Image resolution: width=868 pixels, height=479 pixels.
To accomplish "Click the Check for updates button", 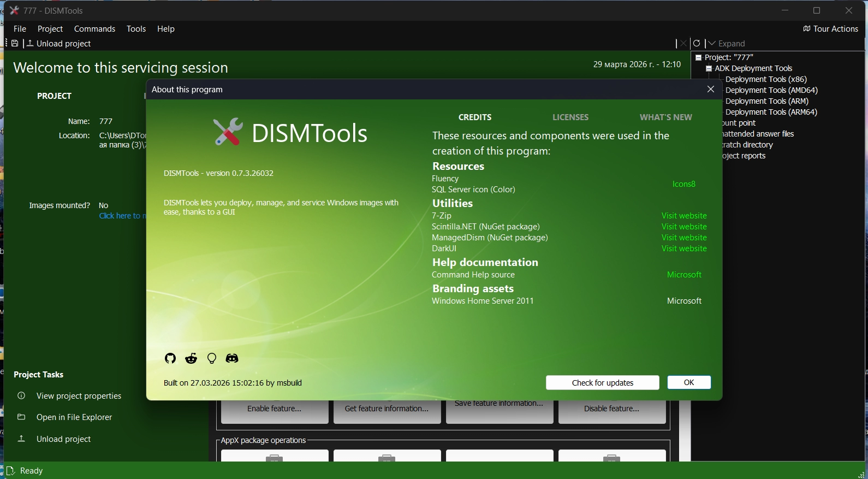I will tap(602, 383).
